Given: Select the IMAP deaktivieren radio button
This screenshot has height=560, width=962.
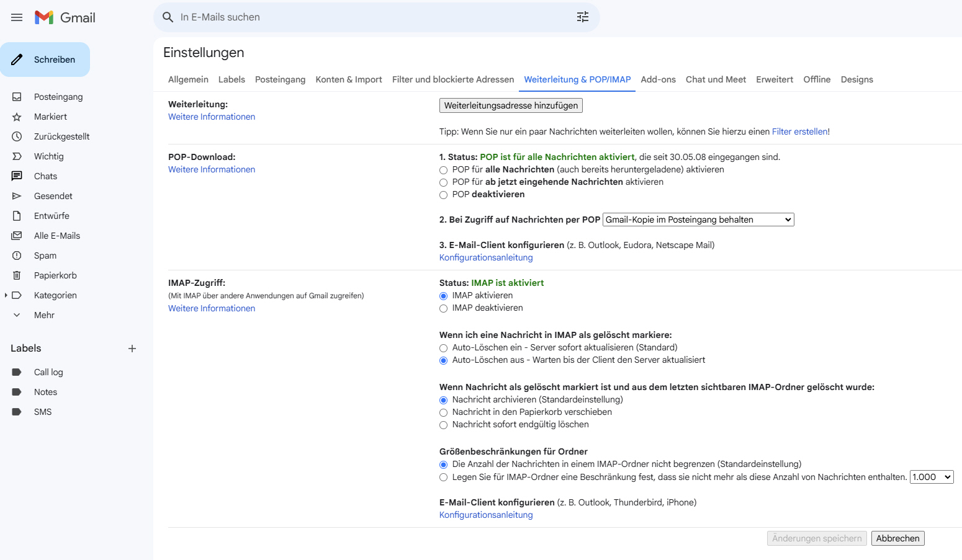Looking at the screenshot, I should point(443,308).
